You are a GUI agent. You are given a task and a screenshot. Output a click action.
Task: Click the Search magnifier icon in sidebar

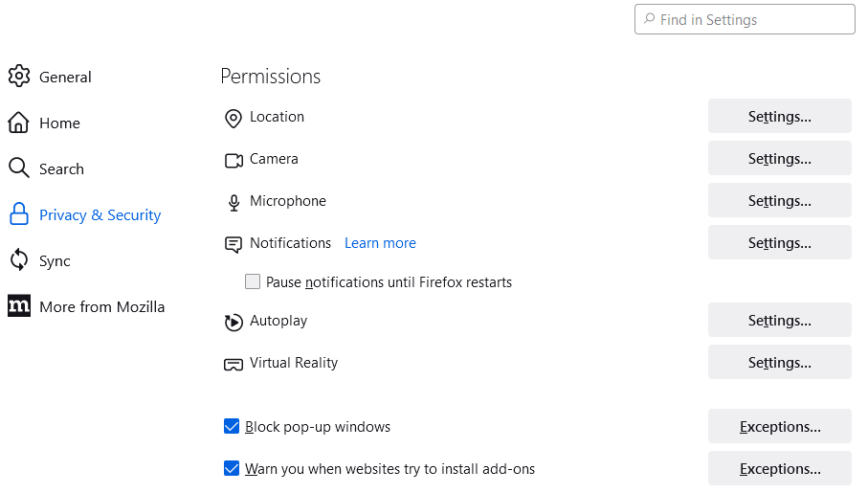click(x=19, y=168)
